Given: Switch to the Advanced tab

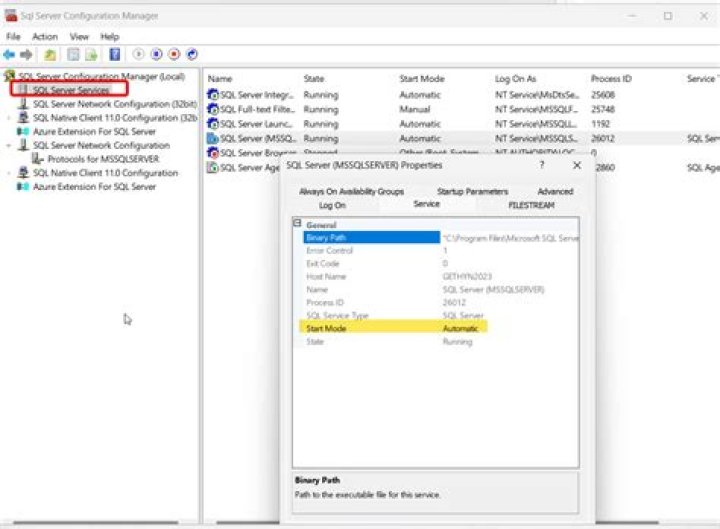Looking at the screenshot, I should click(555, 191).
